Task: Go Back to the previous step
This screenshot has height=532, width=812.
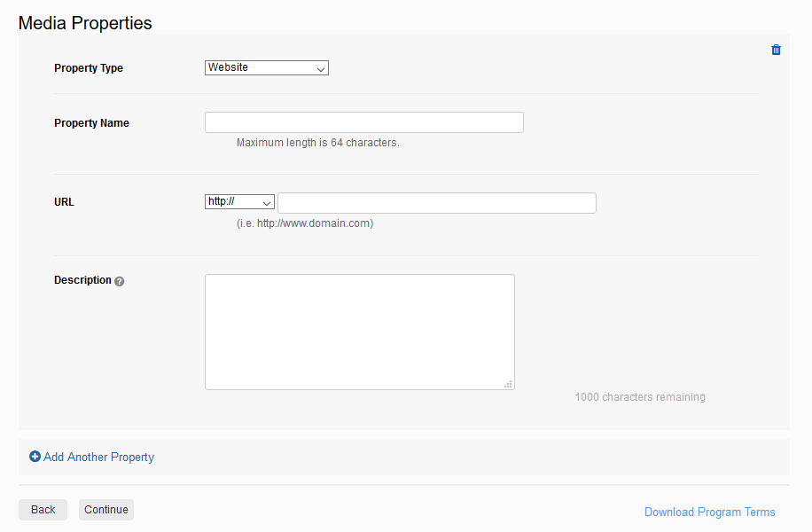Action: [43, 510]
